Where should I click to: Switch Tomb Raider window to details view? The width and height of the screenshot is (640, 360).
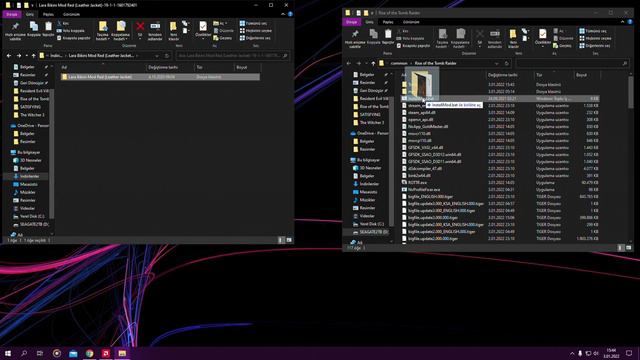point(620,248)
